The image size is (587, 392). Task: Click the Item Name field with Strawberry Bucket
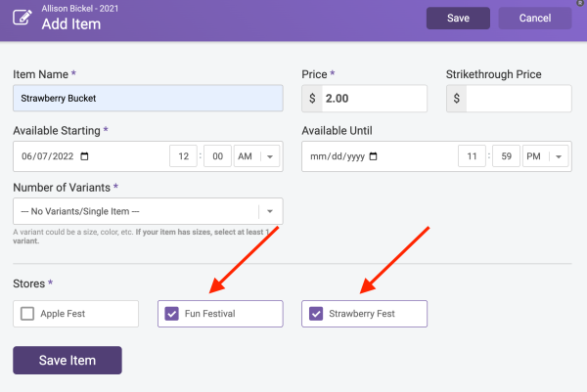click(148, 98)
